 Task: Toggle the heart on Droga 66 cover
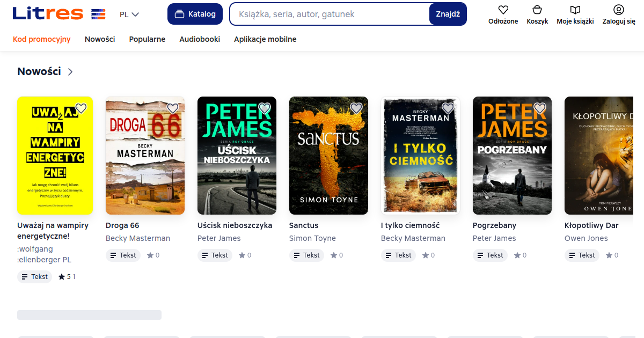click(173, 108)
